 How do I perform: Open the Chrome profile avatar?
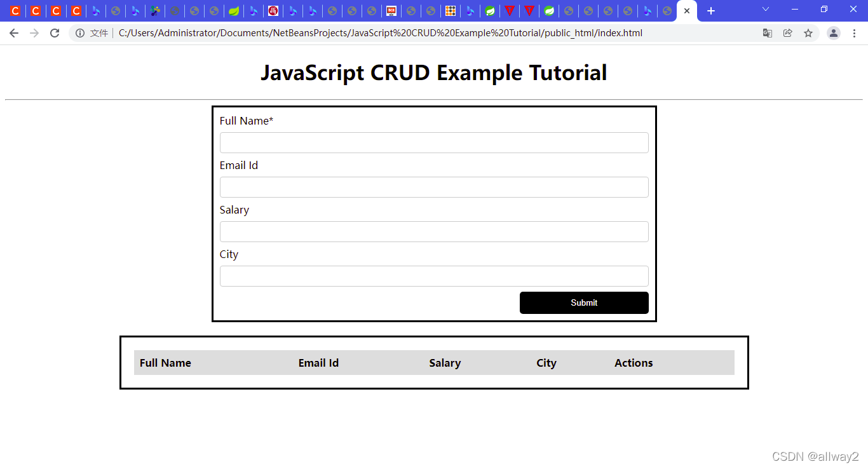834,33
